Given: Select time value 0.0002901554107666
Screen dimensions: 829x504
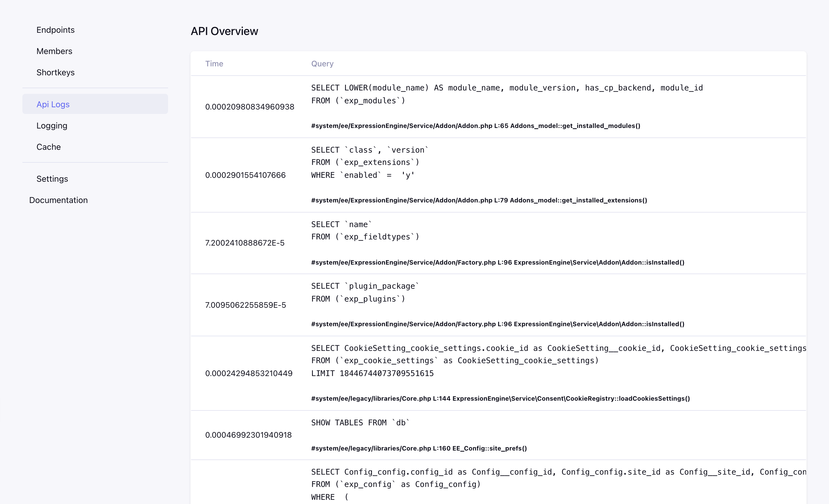Looking at the screenshot, I should click(x=245, y=175).
